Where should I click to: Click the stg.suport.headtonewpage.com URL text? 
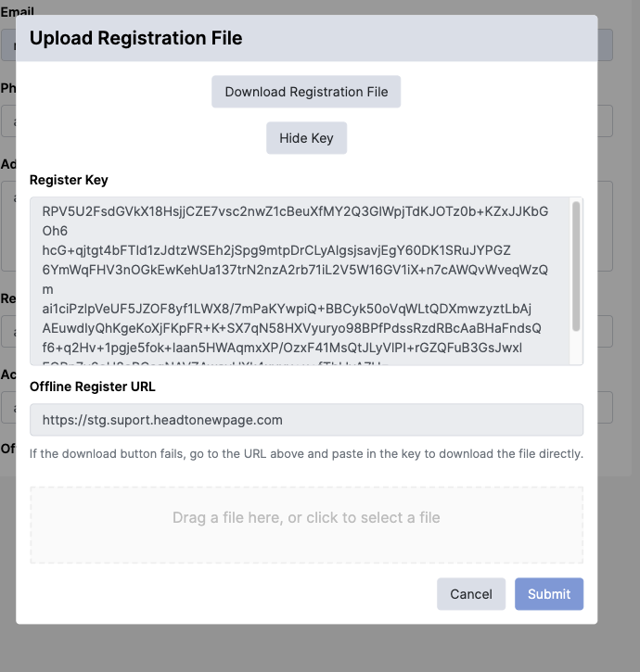(x=162, y=419)
